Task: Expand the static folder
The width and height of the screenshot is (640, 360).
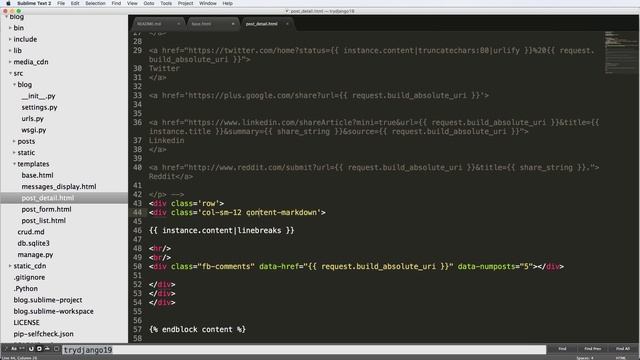Action: pos(14,153)
